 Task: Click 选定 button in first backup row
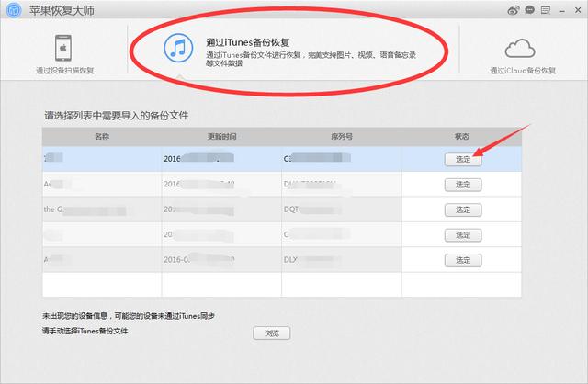[x=462, y=159]
